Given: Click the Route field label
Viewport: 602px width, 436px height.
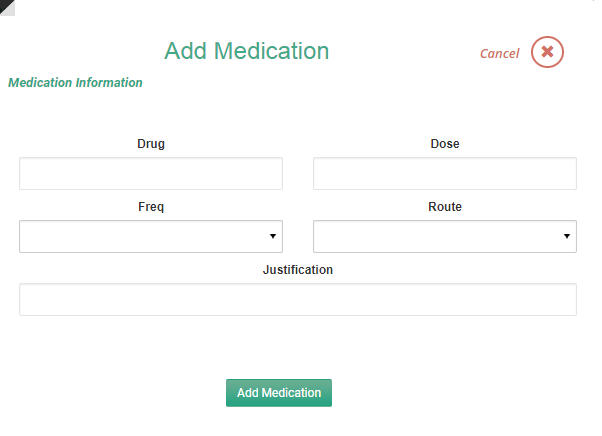Looking at the screenshot, I should click(x=445, y=206).
